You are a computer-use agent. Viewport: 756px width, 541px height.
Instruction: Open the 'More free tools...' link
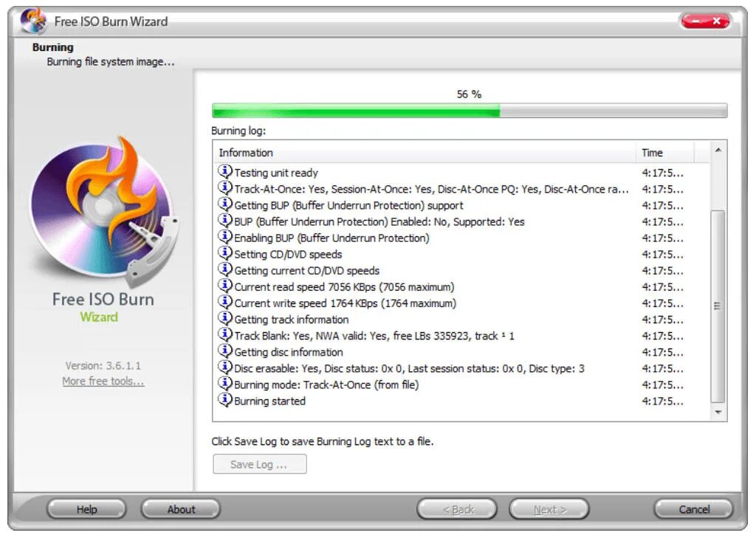[x=103, y=381]
